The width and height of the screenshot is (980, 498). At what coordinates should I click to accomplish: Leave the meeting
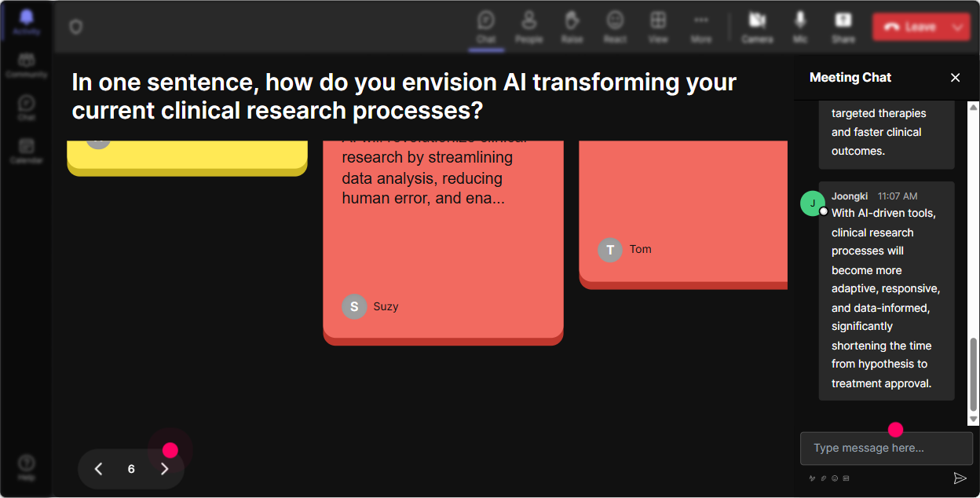click(x=911, y=27)
